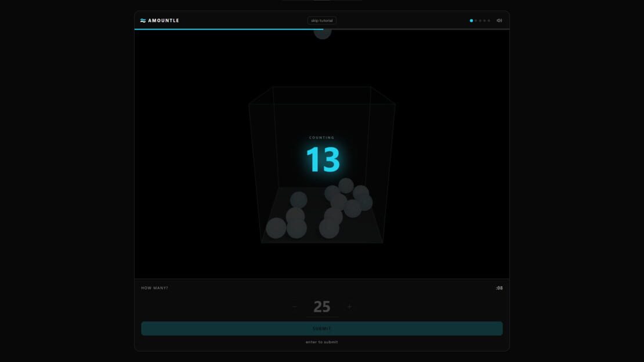Click the "COUNTING" label above the number
The height and width of the screenshot is (362, 644).
(321, 137)
